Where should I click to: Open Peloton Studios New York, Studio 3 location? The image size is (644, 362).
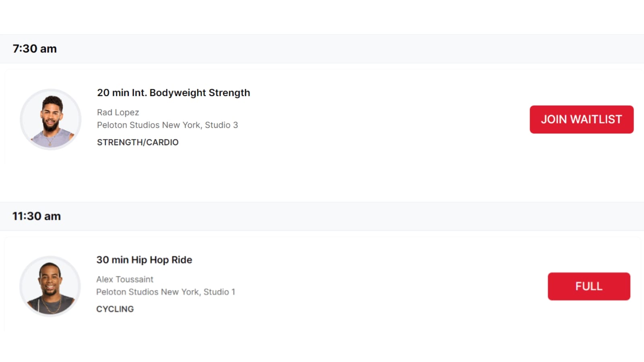point(167,125)
